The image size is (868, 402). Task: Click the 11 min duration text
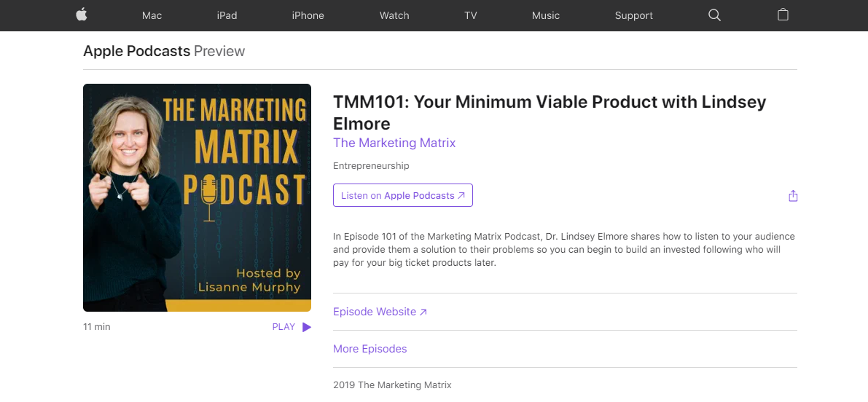(97, 327)
